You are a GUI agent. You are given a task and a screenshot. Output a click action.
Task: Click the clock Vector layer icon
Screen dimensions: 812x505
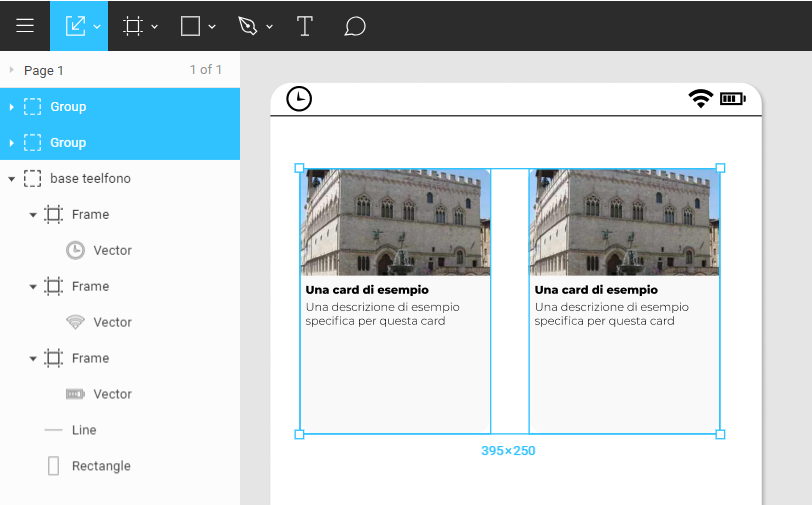75,250
